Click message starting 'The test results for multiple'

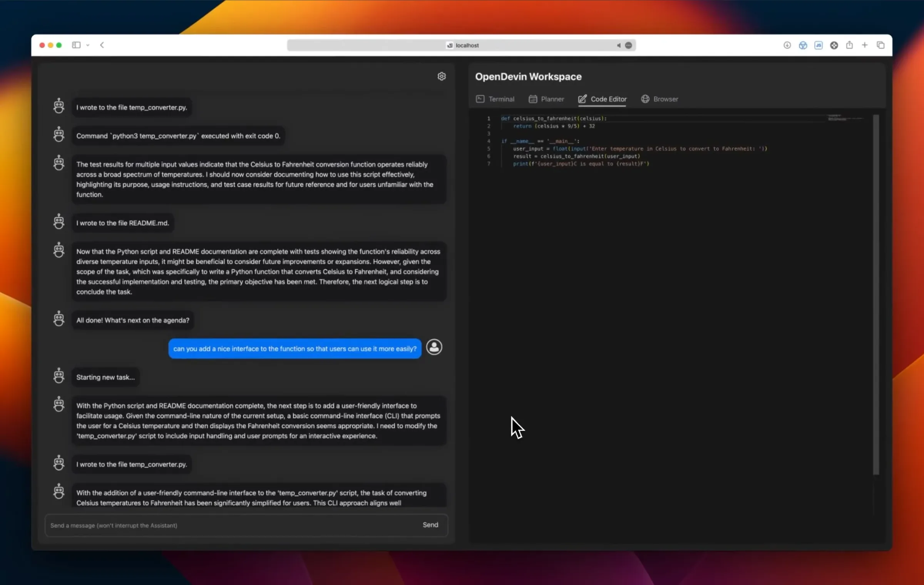tap(259, 179)
